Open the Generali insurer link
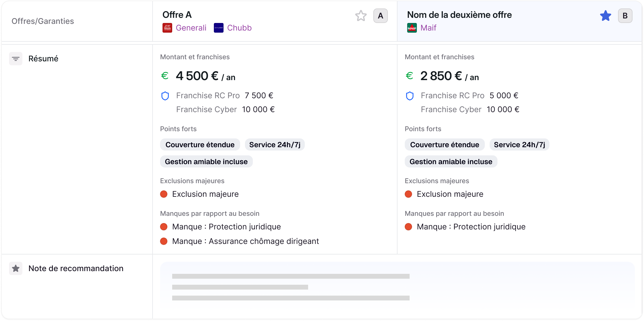Viewport: 644px width, 321px height. [x=191, y=28]
